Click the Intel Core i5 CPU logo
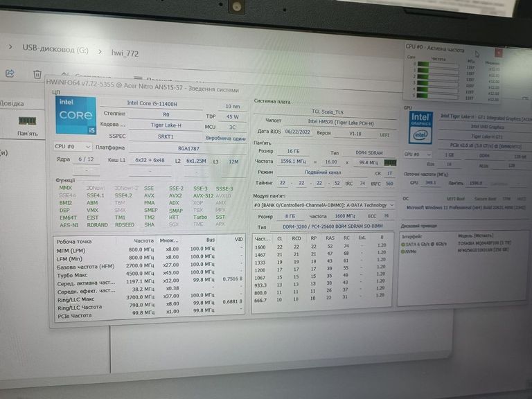 click(76, 115)
